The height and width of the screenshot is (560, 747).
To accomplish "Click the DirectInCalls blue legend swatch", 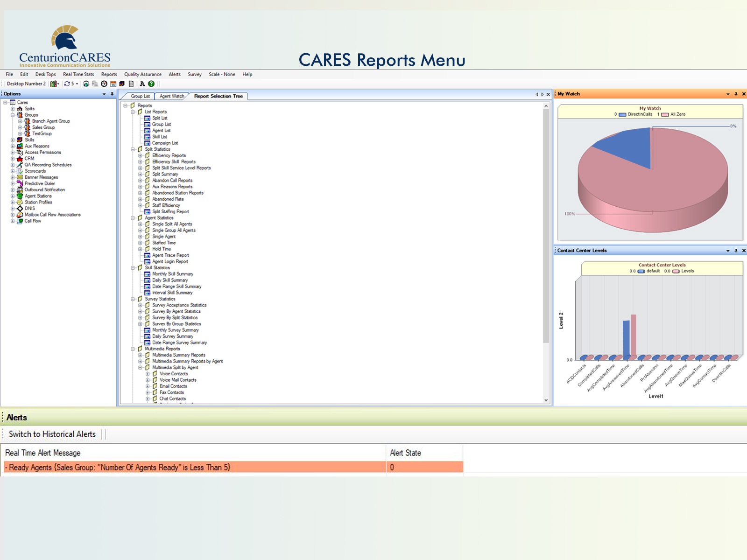I will [x=622, y=114].
